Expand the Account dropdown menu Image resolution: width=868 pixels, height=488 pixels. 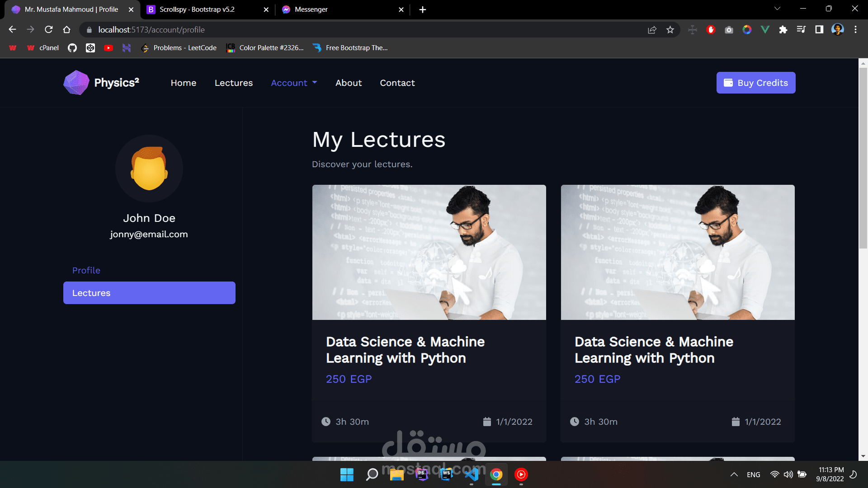point(294,83)
